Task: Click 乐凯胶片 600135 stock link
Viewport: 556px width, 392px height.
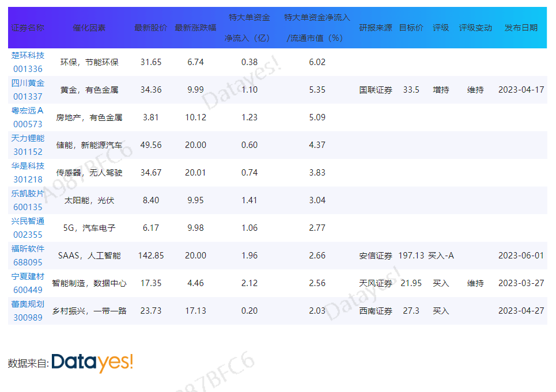Action: pyautogui.click(x=28, y=200)
